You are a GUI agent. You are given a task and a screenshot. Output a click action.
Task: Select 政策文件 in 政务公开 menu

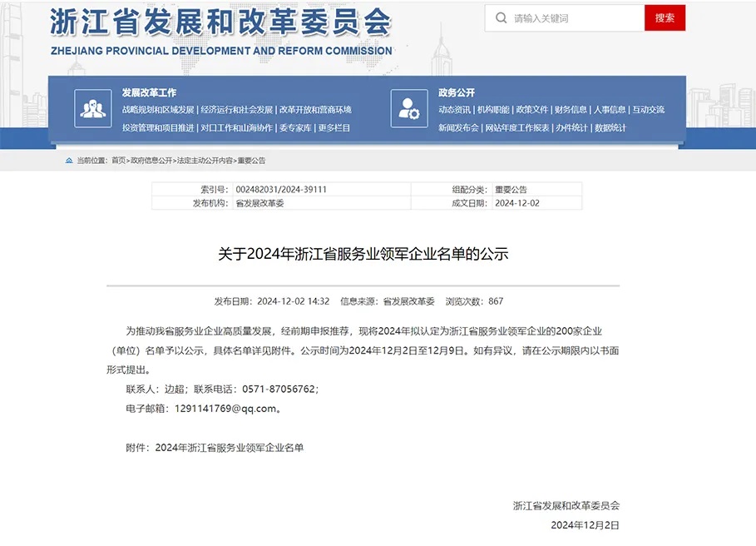tap(532, 110)
